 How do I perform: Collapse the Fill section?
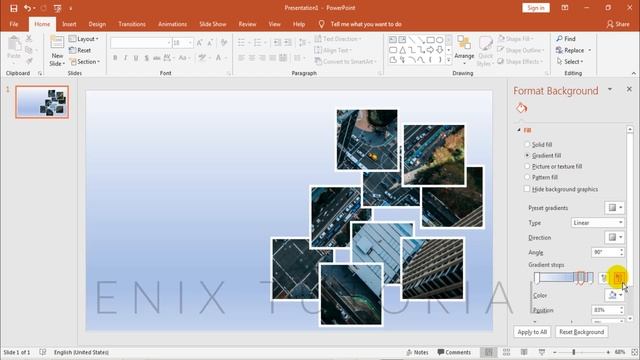(x=519, y=130)
